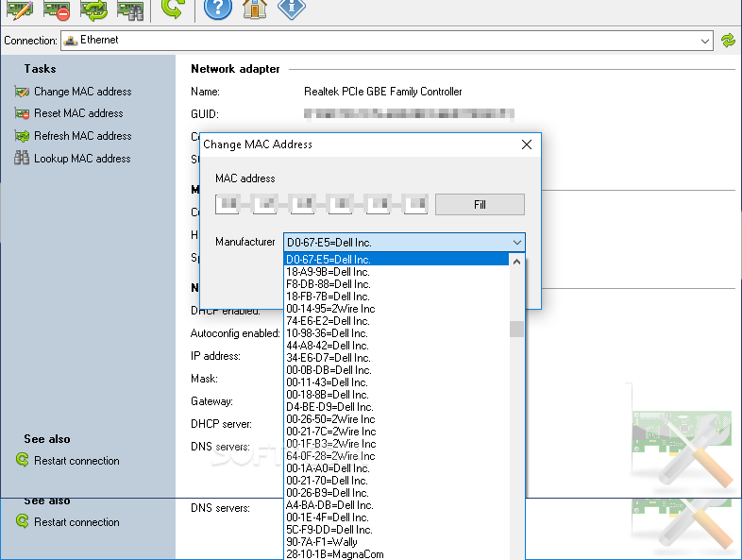The image size is (742, 560).
Task: Select D0-67-E5=Dell Inc. in the list
Action: point(396,260)
